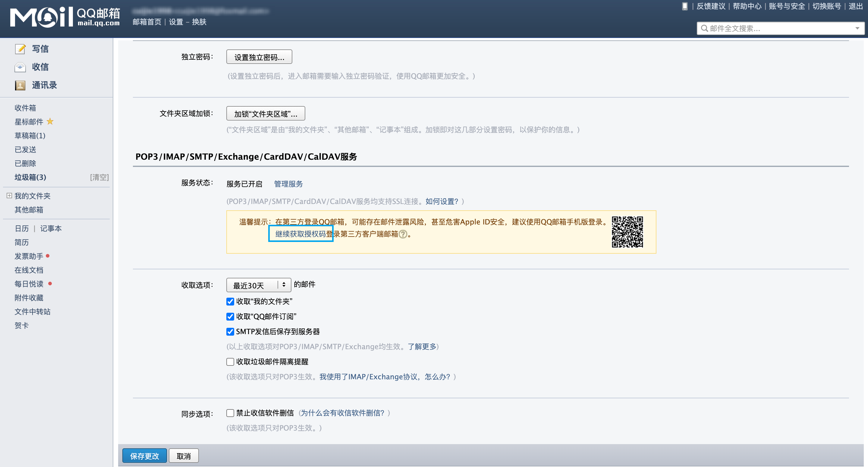This screenshot has height=467, width=868.
Task: Click the 了解更多 link
Action: click(422, 347)
